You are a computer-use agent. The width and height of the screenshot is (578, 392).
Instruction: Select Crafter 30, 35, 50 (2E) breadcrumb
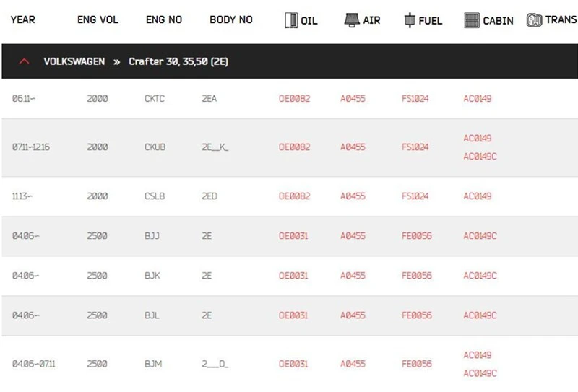click(x=178, y=61)
